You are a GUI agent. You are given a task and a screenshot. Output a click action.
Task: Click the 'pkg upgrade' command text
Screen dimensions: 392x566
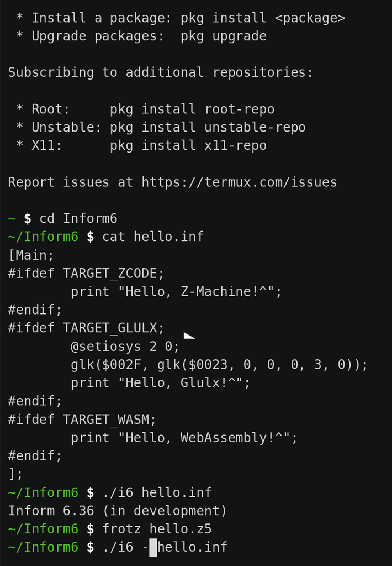(224, 36)
